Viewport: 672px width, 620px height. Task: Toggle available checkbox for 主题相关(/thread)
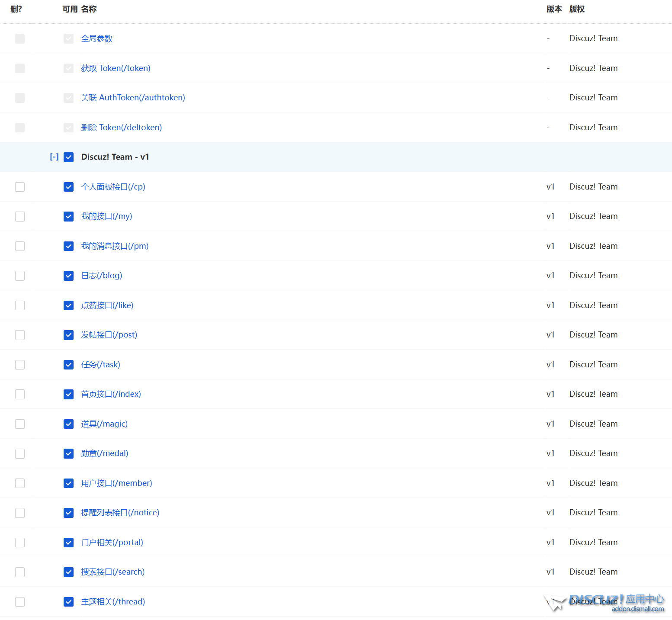(x=68, y=602)
